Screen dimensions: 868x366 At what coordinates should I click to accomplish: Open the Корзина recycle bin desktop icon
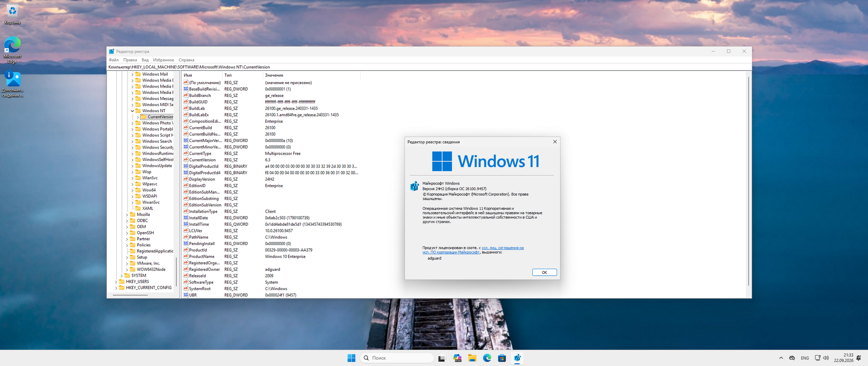pos(12,14)
